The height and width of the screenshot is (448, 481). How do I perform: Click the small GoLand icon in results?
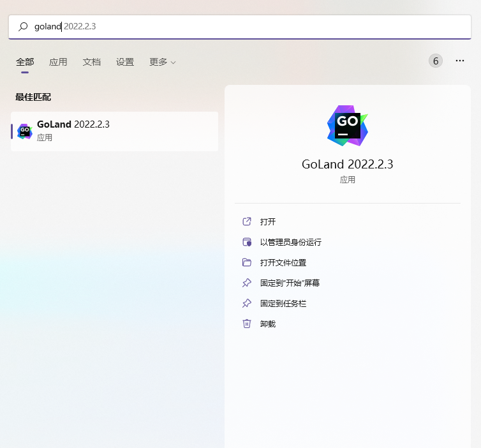[x=25, y=131]
